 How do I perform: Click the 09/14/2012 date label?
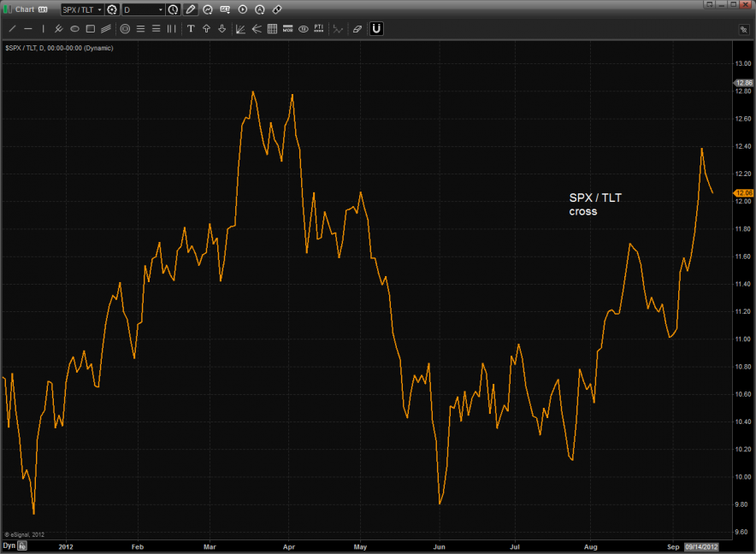pos(701,547)
